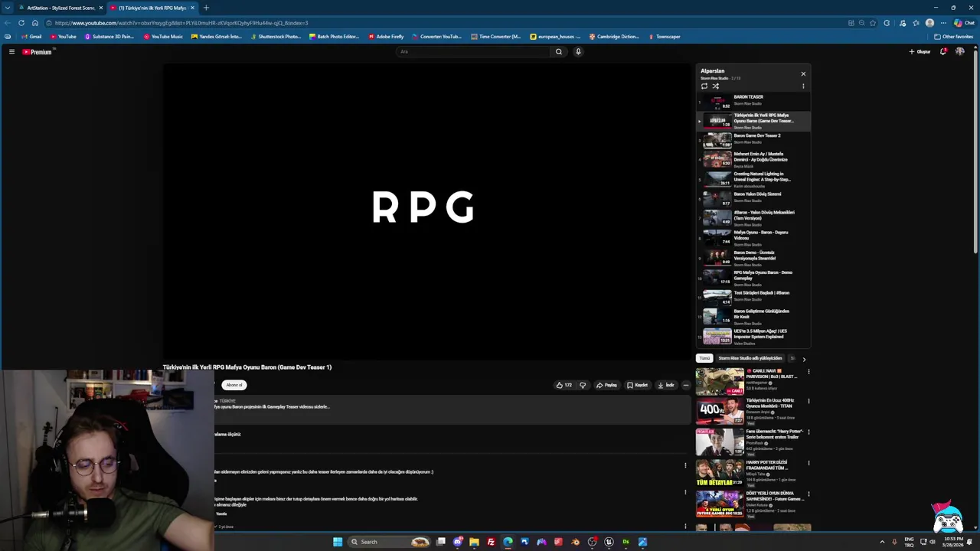
Task: Toggle playlist shuffle
Action: [715, 86]
